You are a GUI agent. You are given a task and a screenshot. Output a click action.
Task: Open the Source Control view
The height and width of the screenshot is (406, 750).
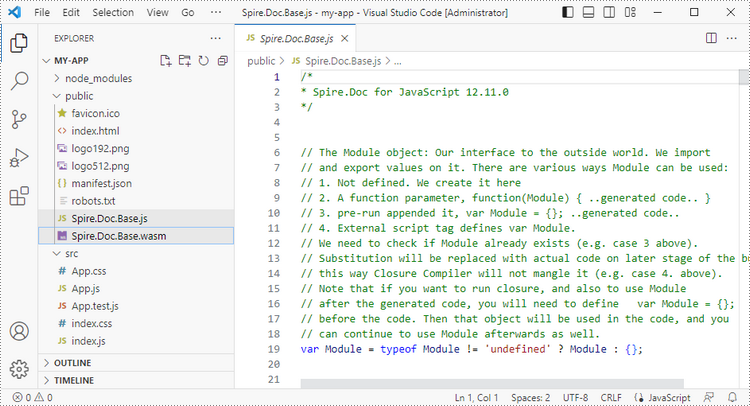pyautogui.click(x=19, y=119)
